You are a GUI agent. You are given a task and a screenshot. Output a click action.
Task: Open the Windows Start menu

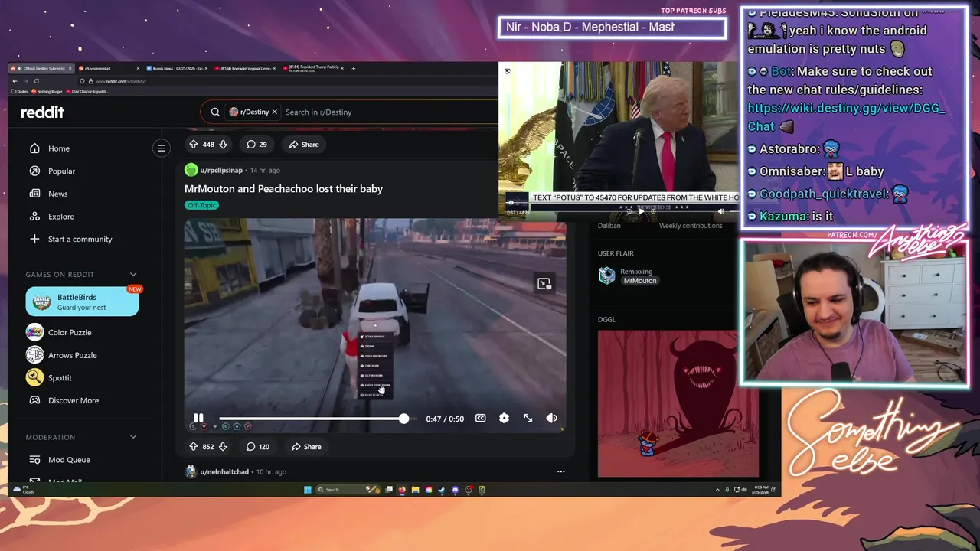[307, 490]
